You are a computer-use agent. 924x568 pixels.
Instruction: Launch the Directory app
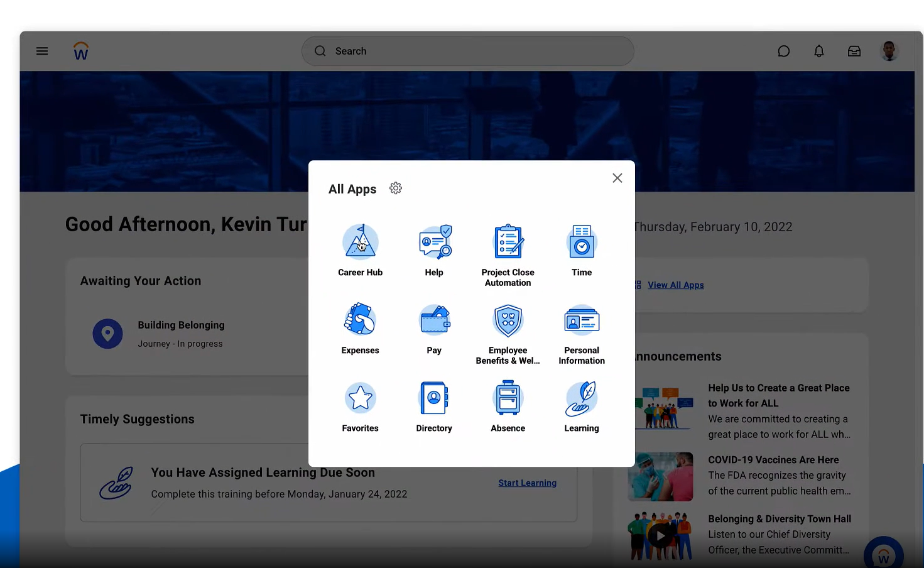click(434, 398)
